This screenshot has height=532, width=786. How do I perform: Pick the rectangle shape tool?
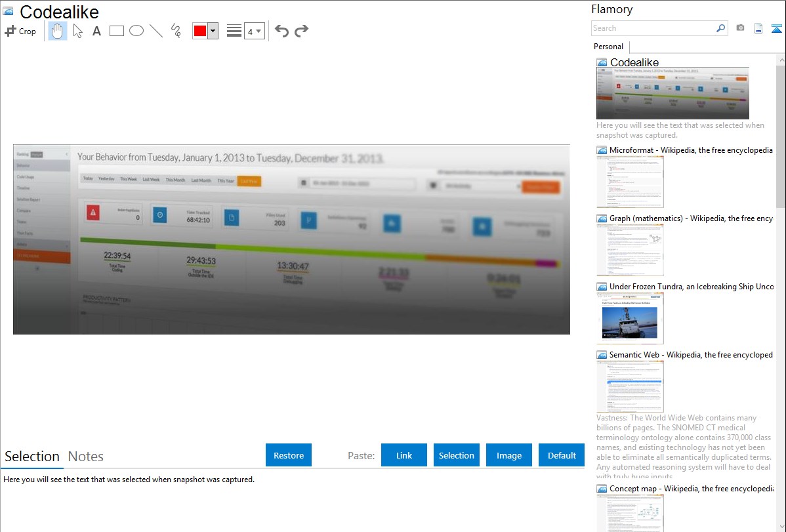[x=117, y=31]
